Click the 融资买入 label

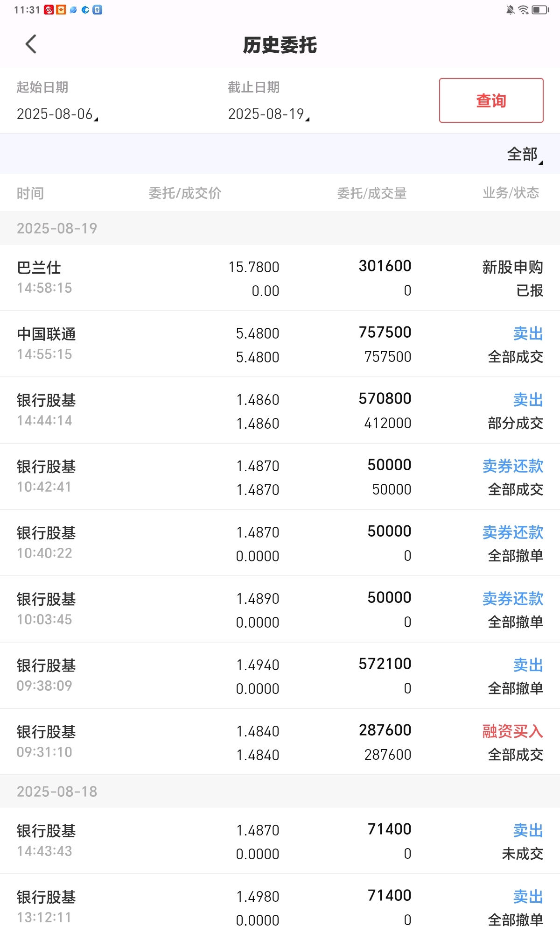(x=513, y=731)
